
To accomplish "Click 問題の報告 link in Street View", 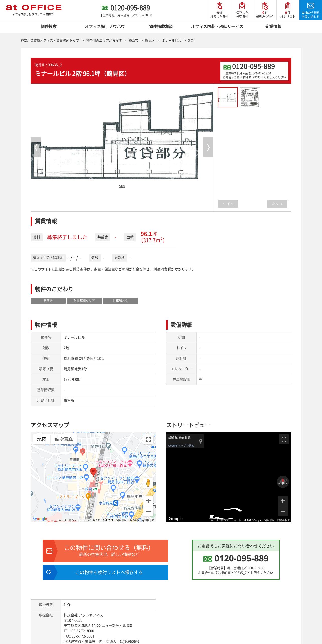I will [x=284, y=520].
